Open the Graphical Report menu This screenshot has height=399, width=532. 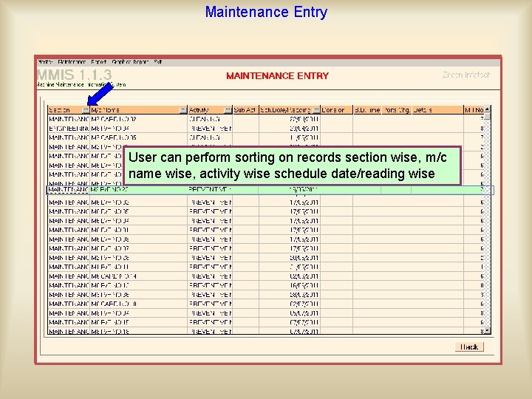click(130, 62)
